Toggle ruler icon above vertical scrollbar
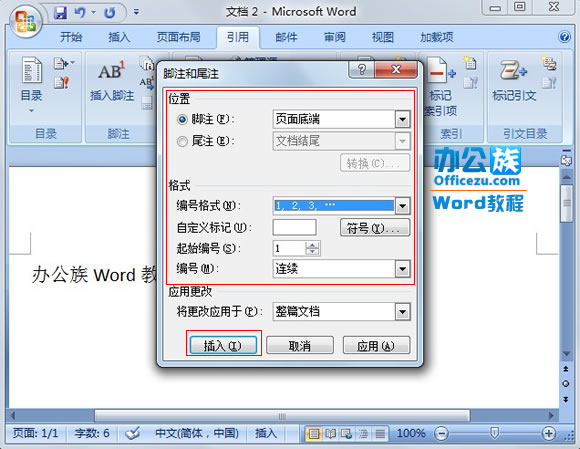Screen dimensions: 580x449 tap(566, 160)
